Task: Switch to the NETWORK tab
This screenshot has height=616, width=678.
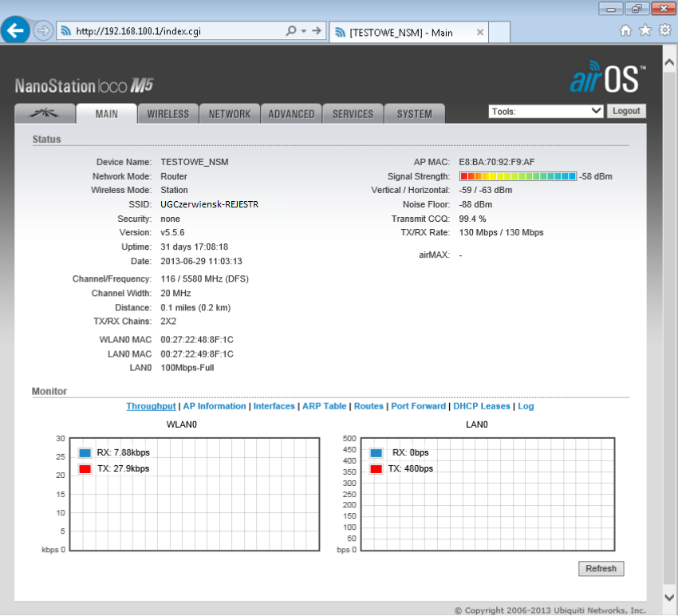Action: click(x=229, y=114)
